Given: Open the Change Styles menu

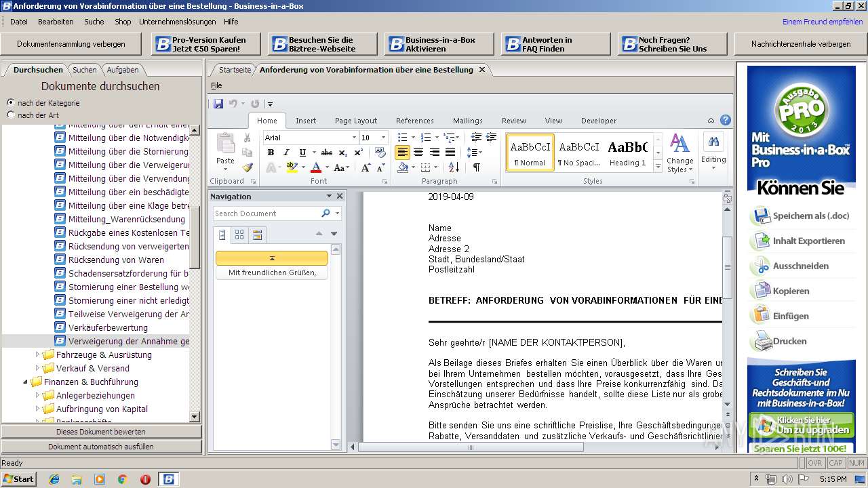Looking at the screenshot, I should (x=679, y=153).
